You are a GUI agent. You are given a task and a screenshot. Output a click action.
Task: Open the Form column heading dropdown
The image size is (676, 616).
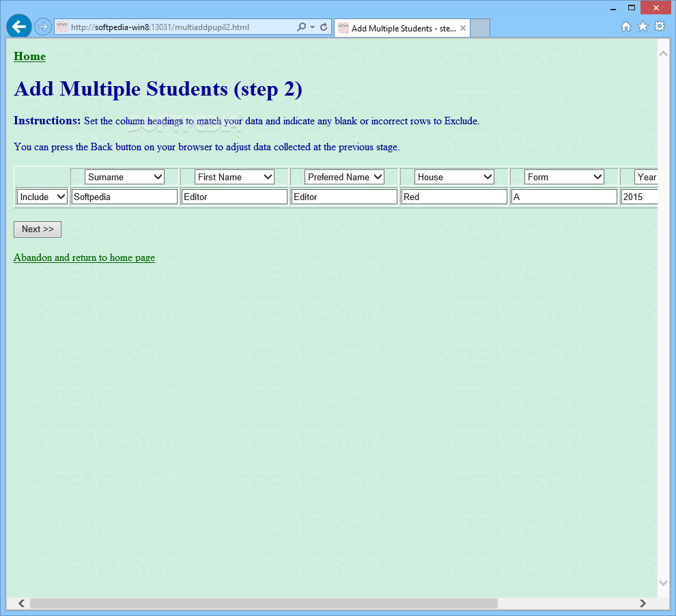564,177
